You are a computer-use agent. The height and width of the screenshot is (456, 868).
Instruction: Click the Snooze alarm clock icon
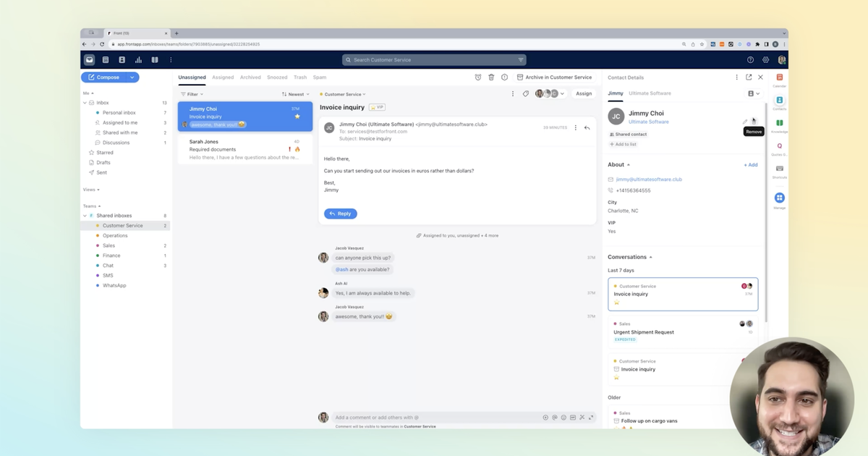click(477, 77)
